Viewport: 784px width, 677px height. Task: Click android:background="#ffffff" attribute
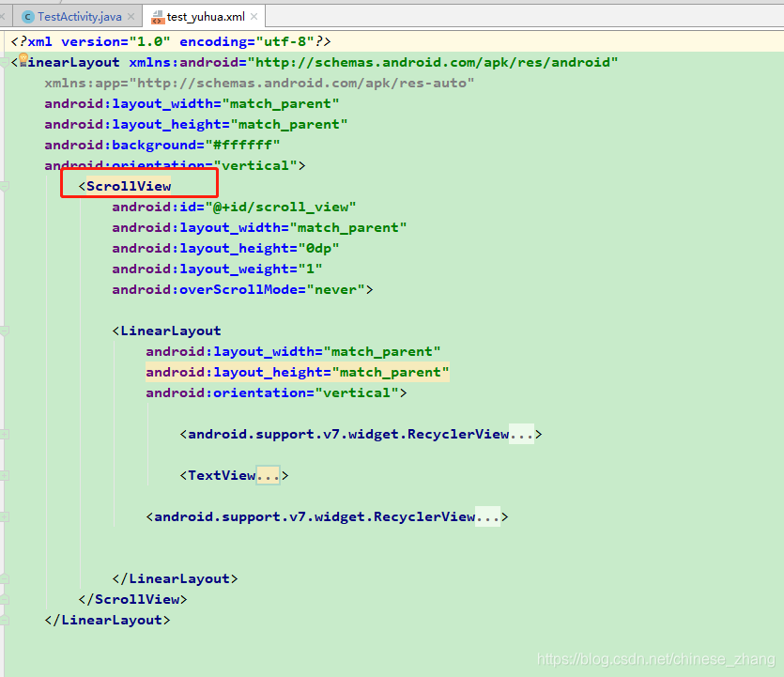pos(162,145)
